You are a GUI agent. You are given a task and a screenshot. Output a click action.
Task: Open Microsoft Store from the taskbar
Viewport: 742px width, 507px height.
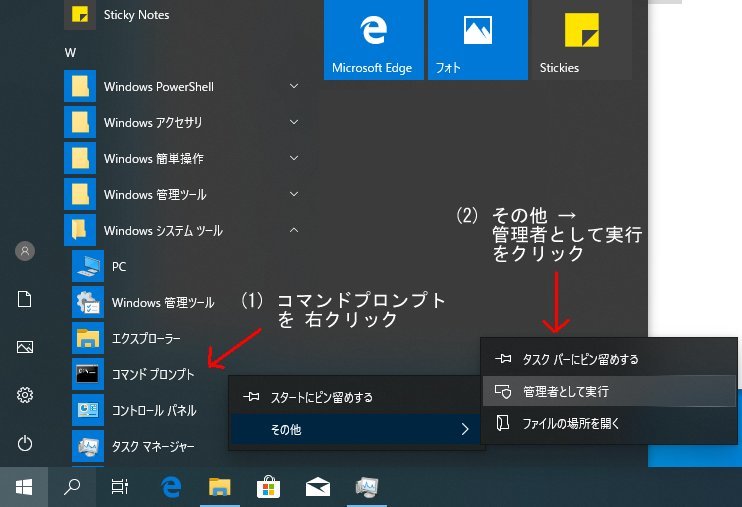click(x=268, y=487)
